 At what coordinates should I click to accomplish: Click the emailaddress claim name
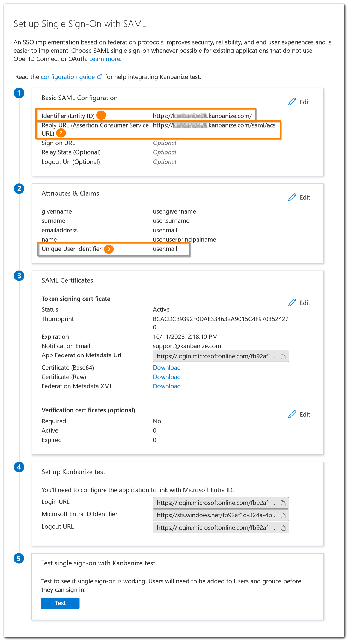point(60,230)
